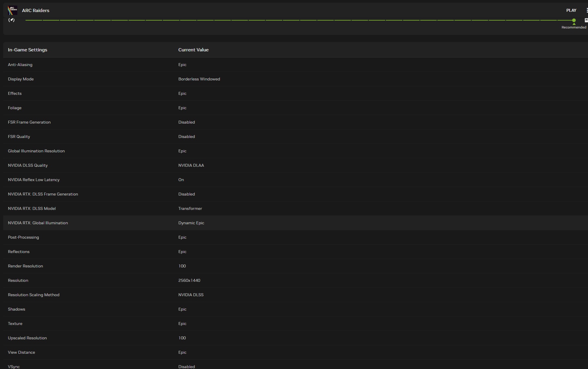Viewport: 588px width, 369px height.
Task: Select the Display Mode Borderless Windowed value
Action: point(199,79)
